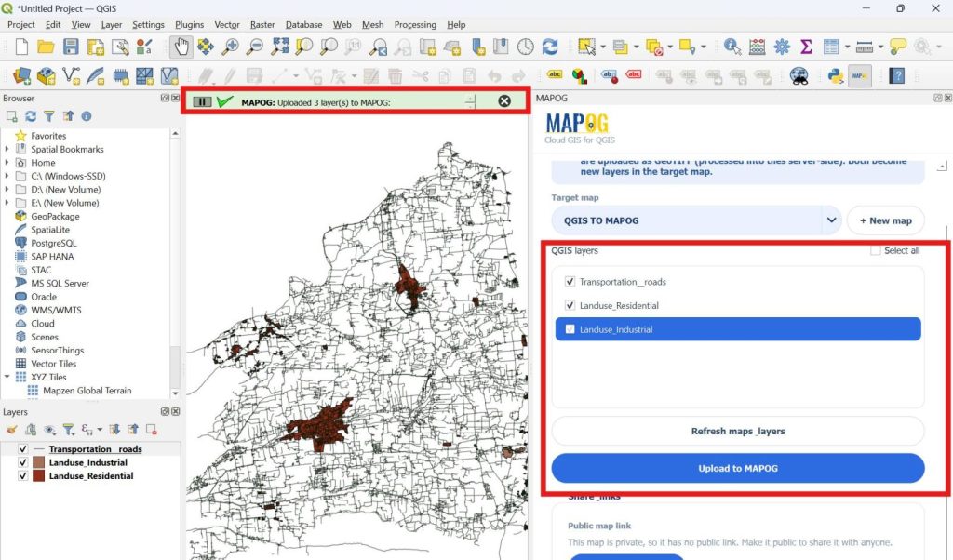Dismiss the MAPOG upload message bar
Viewport: 953px width, 560px height.
point(504,101)
